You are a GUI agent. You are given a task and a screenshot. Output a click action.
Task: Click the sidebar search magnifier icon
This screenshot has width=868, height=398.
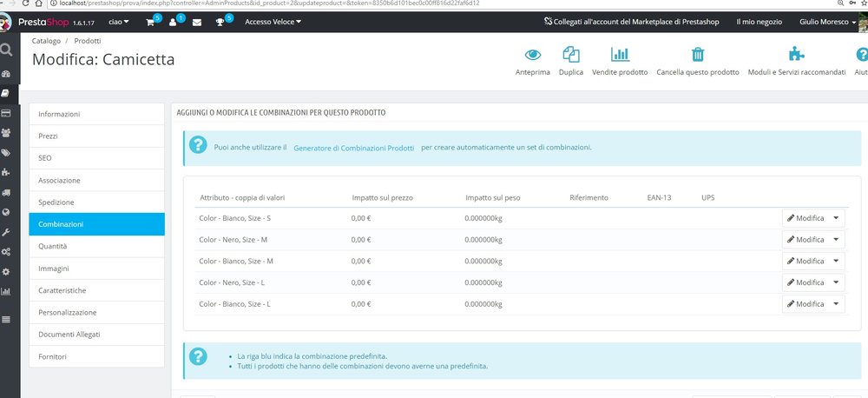coord(6,50)
